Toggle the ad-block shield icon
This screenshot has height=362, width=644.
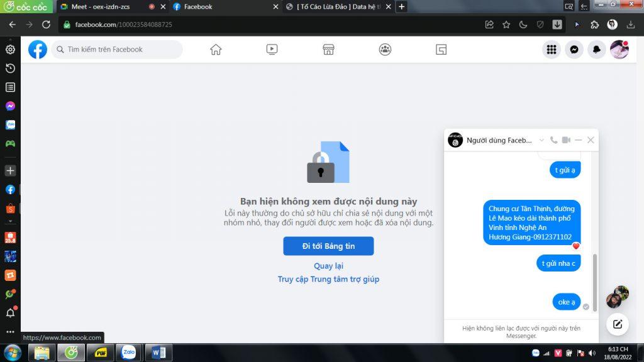[x=540, y=25]
